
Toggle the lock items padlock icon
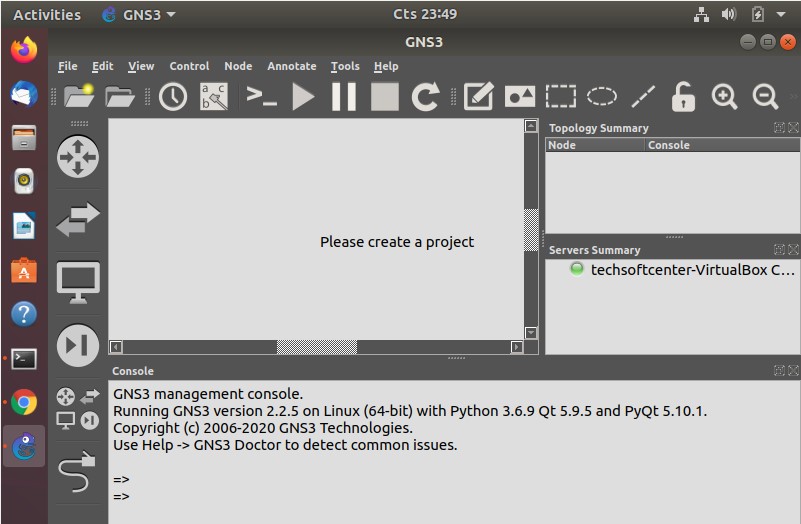pos(683,96)
